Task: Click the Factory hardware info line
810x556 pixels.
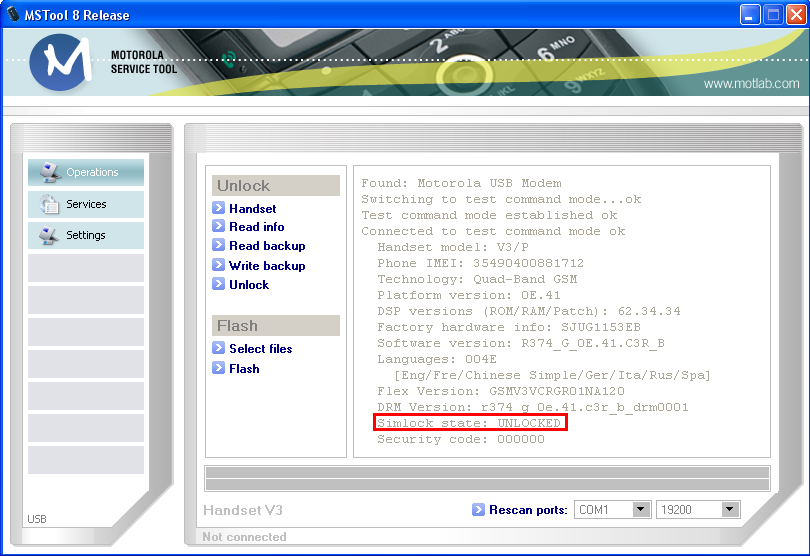Action: pos(509,327)
